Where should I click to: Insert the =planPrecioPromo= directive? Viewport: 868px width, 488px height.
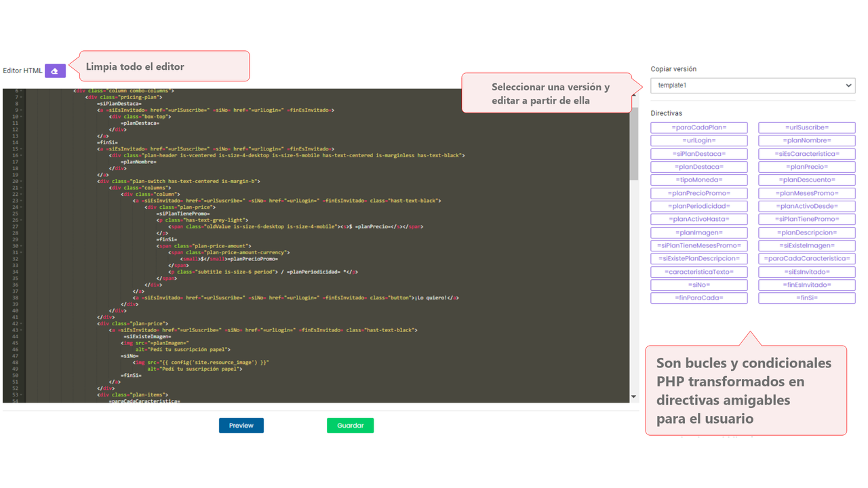click(699, 192)
